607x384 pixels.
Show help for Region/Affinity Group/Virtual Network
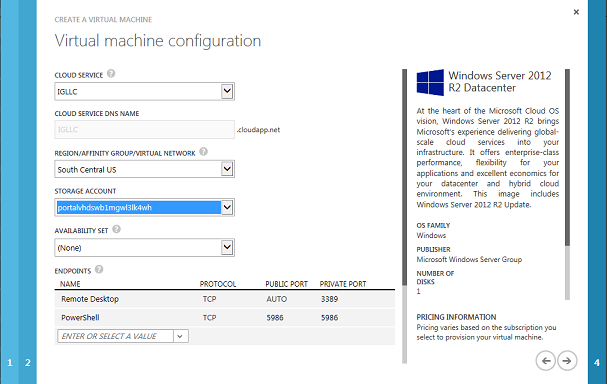pyautogui.click(x=203, y=151)
